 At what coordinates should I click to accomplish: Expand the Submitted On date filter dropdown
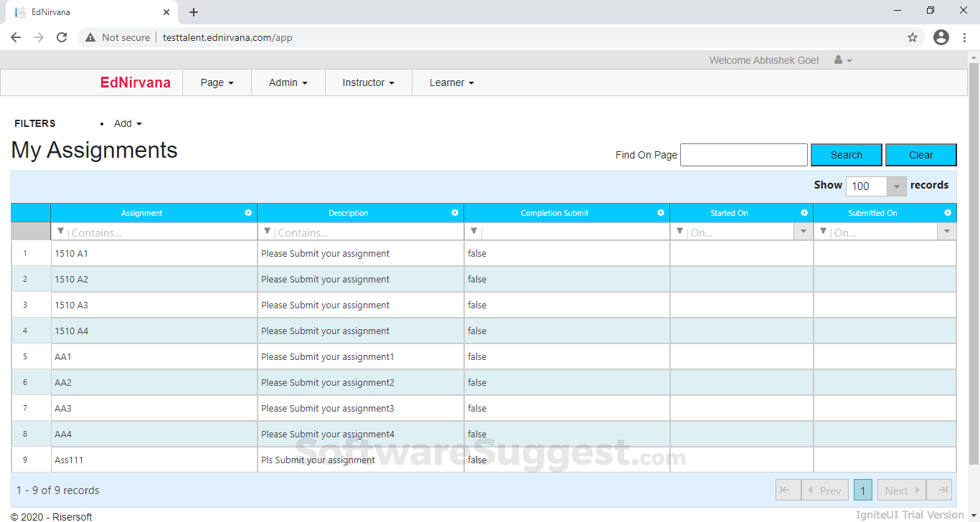coord(947,232)
